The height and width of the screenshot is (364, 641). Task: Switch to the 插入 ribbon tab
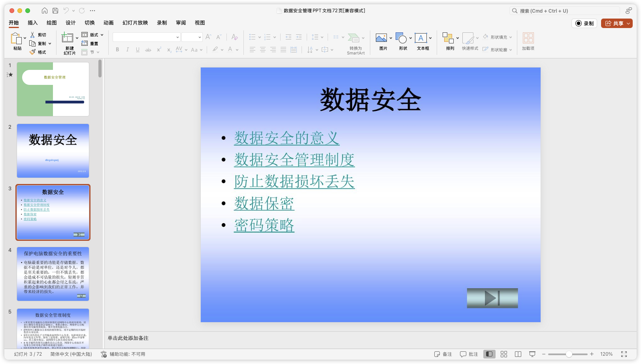tap(32, 23)
